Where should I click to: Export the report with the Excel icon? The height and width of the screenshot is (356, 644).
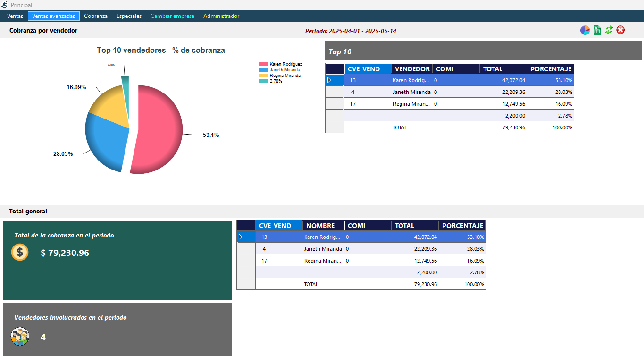click(597, 30)
